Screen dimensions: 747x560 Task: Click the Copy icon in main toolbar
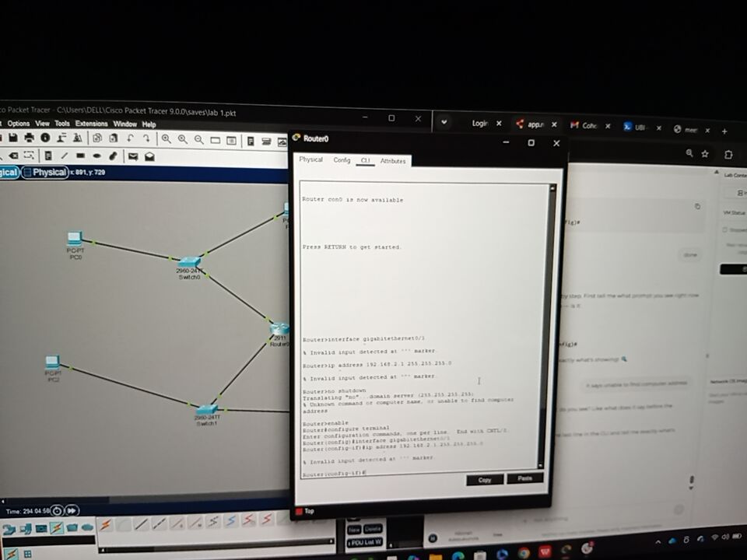97,138
